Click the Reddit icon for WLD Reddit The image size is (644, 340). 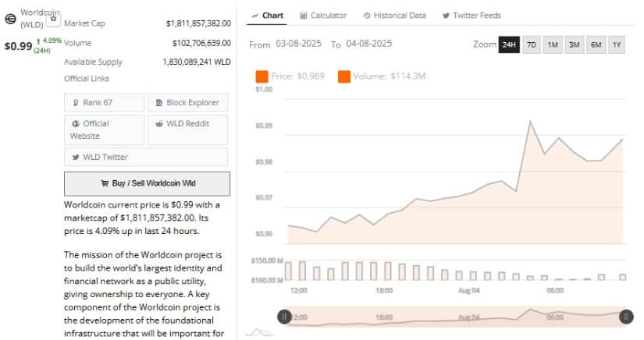159,123
